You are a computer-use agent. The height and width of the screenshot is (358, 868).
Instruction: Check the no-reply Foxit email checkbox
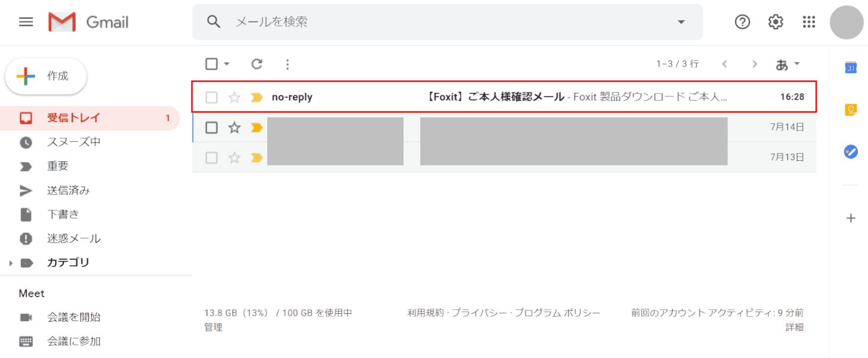tap(212, 97)
